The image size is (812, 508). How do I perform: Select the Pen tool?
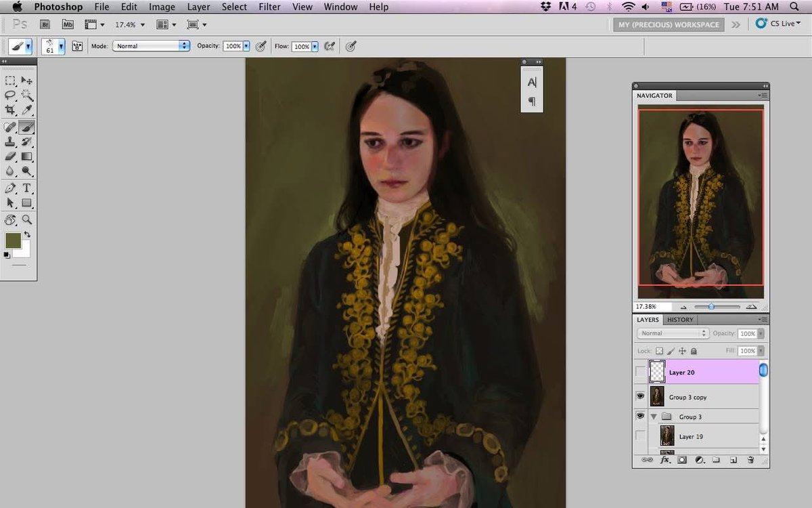10,188
